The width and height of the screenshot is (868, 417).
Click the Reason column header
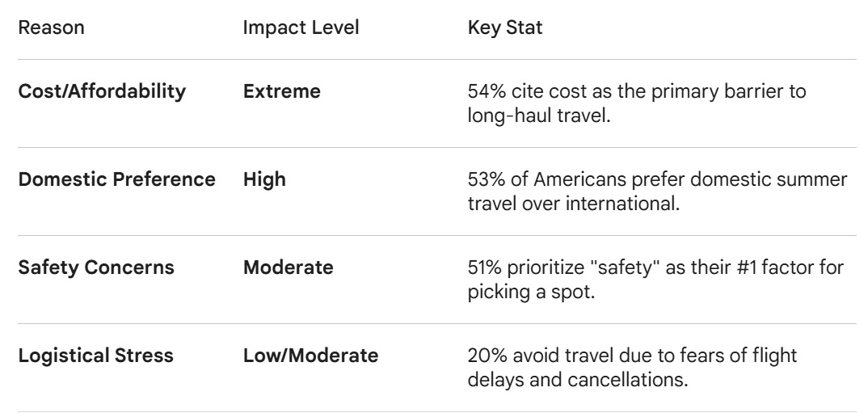[x=51, y=27]
